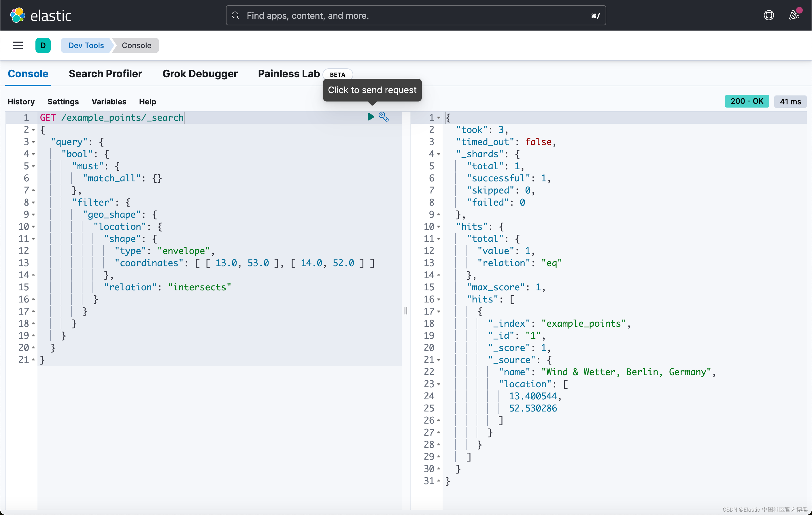Open the History menu
The height and width of the screenshot is (515, 812).
[21, 102]
